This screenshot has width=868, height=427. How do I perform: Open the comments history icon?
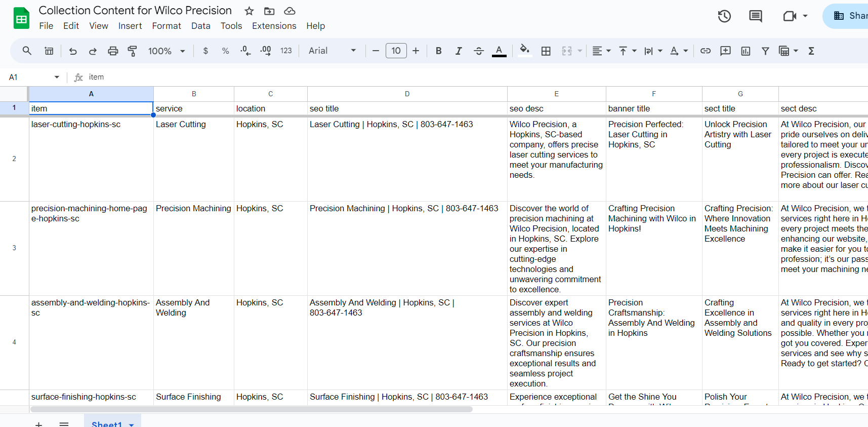[756, 16]
